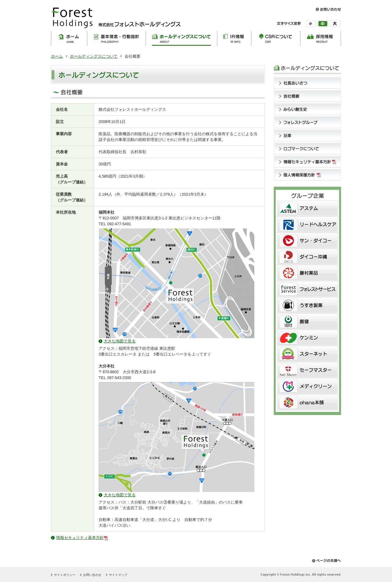Click ホールディングスについて breadcrumb link

(x=93, y=56)
